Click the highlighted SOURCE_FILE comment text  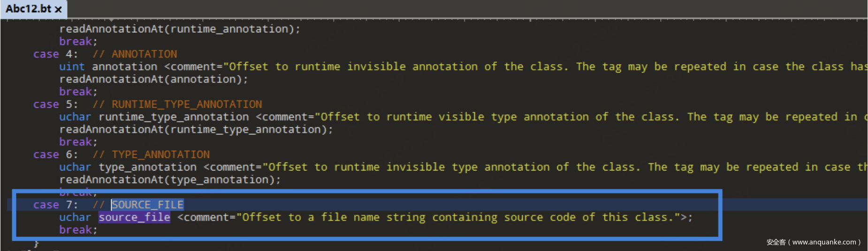(147, 205)
